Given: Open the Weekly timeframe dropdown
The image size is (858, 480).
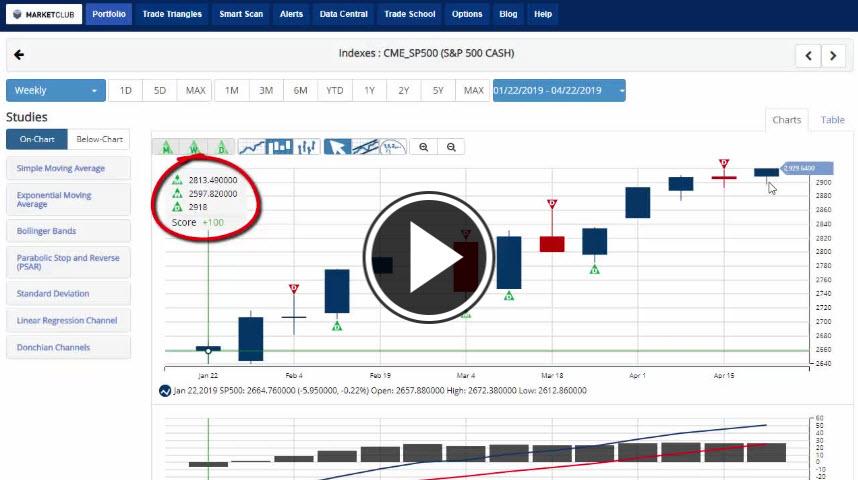Looking at the screenshot, I should point(56,90).
